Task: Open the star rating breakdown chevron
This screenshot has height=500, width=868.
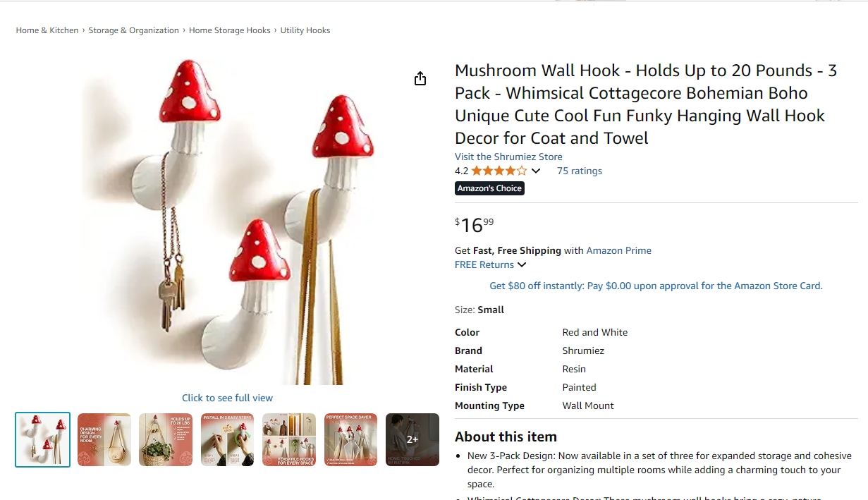Action: click(x=536, y=171)
